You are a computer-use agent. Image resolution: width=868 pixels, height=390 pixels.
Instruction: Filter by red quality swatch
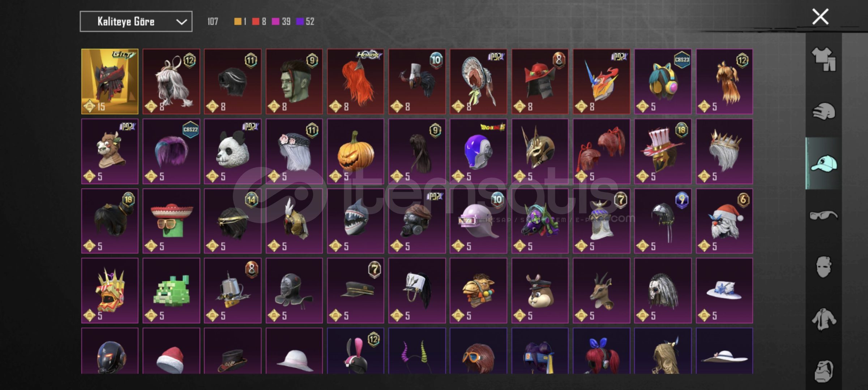(256, 22)
